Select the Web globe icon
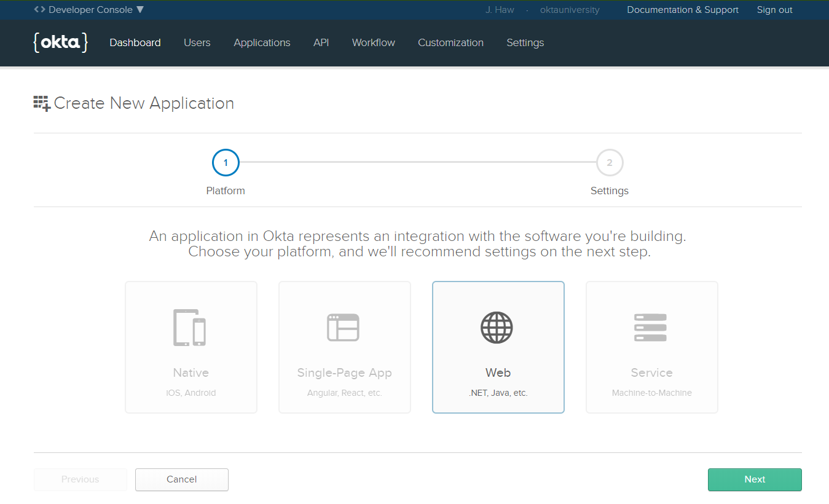 [x=497, y=328]
